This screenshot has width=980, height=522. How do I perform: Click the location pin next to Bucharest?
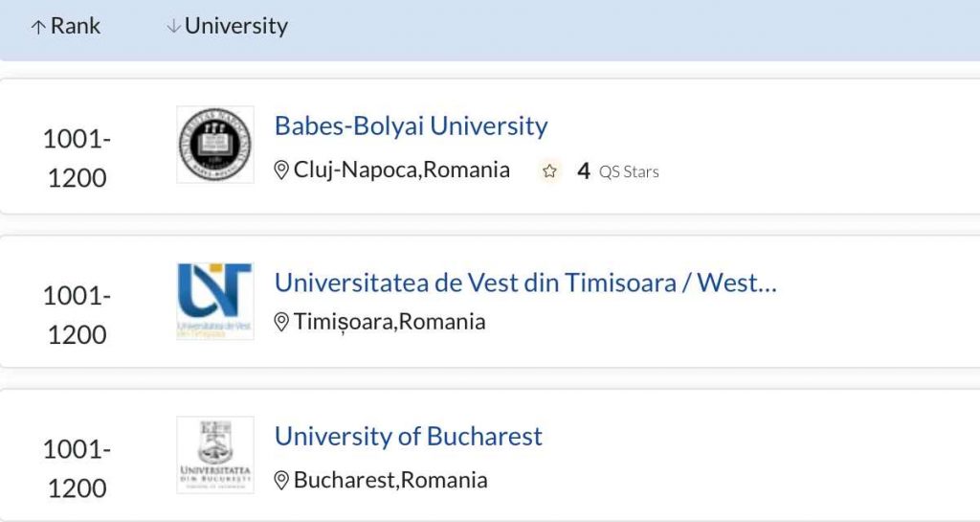click(281, 480)
